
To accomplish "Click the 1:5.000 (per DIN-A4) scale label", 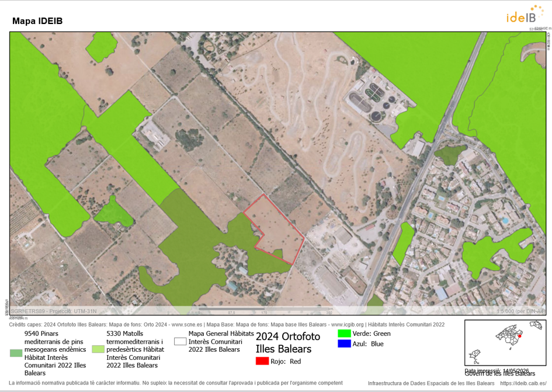I will [520, 311].
